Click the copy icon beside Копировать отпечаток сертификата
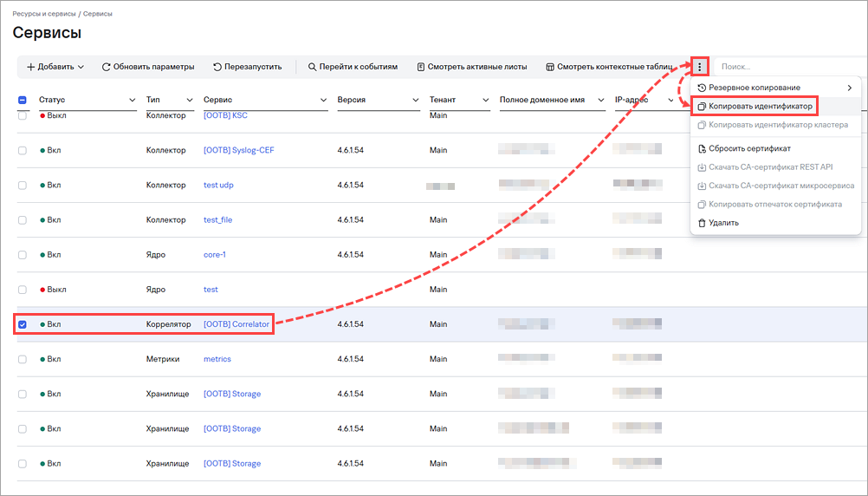The height and width of the screenshot is (496, 868). click(x=702, y=205)
